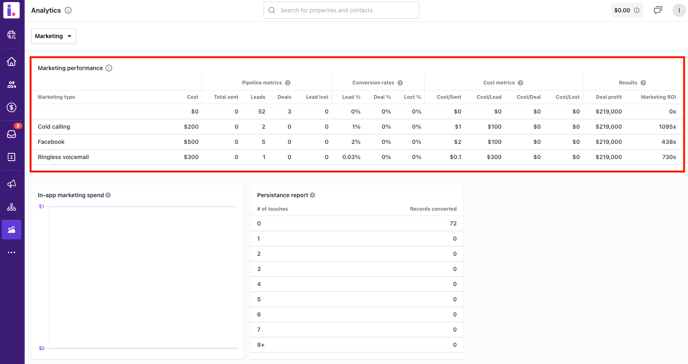
Task: Click info icon beside In-app marketing spend
Action: tap(108, 195)
